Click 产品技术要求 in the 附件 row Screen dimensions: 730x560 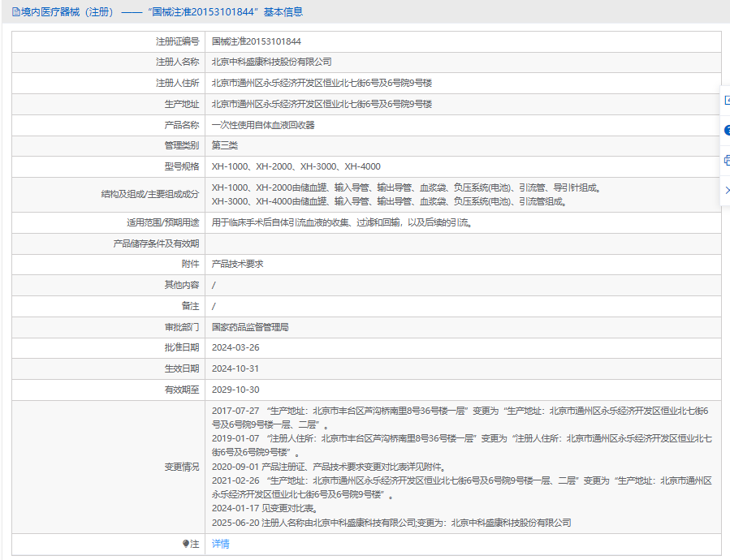pos(237,264)
